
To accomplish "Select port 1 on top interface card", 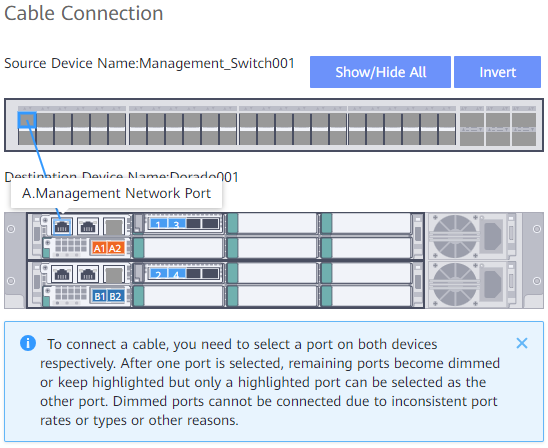I will (159, 224).
